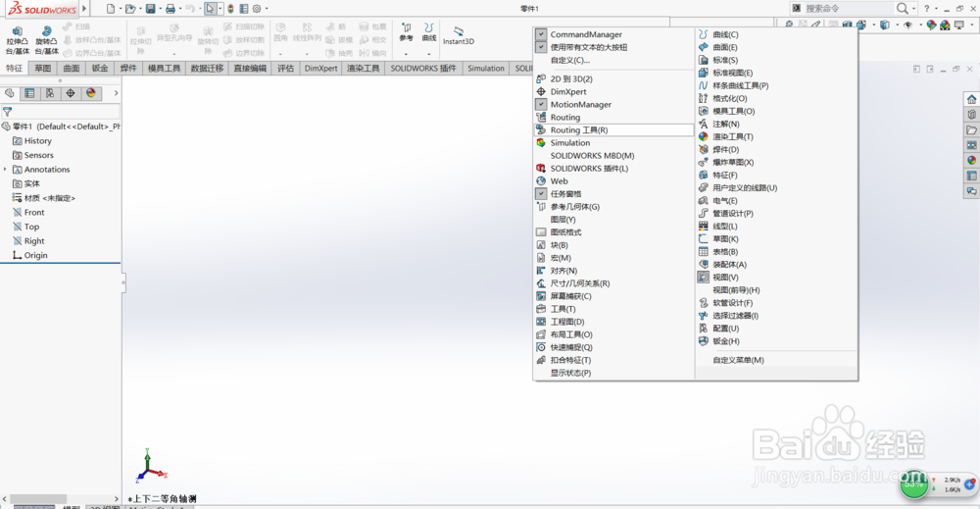Viewport: 980px width, 509px height.
Task: Open the 曲线 curves tool in ribbon
Action: [429, 32]
